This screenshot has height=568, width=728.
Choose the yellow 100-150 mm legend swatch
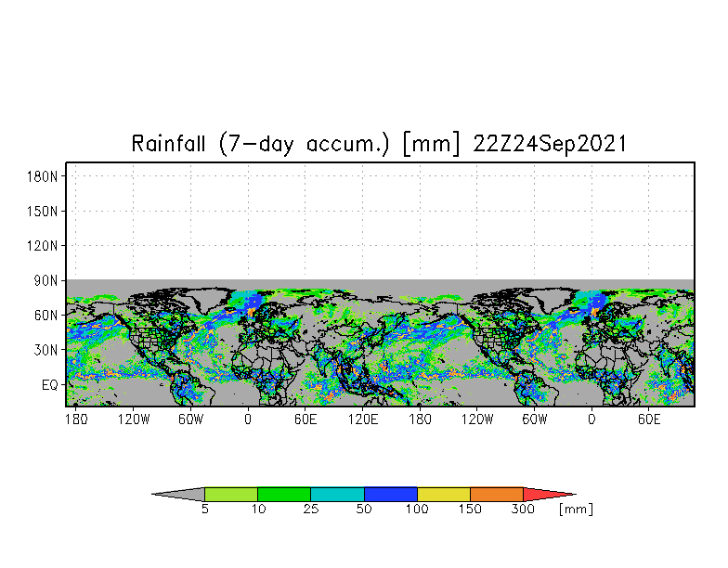point(444,494)
